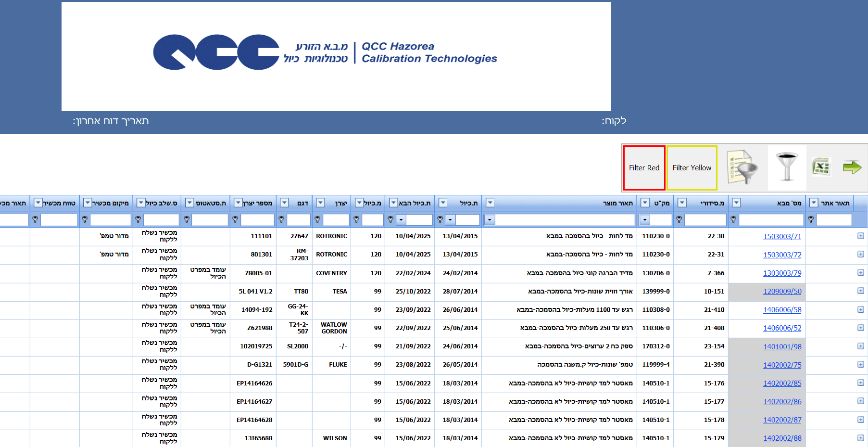Screen dimensions: 868x447
Task: Export the table with the Excel icon
Action: point(821,167)
